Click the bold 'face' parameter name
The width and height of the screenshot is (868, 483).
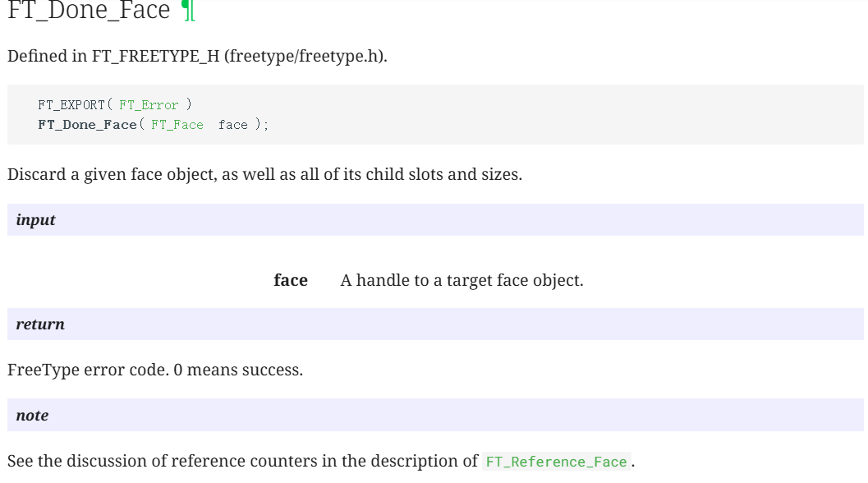[x=291, y=280]
